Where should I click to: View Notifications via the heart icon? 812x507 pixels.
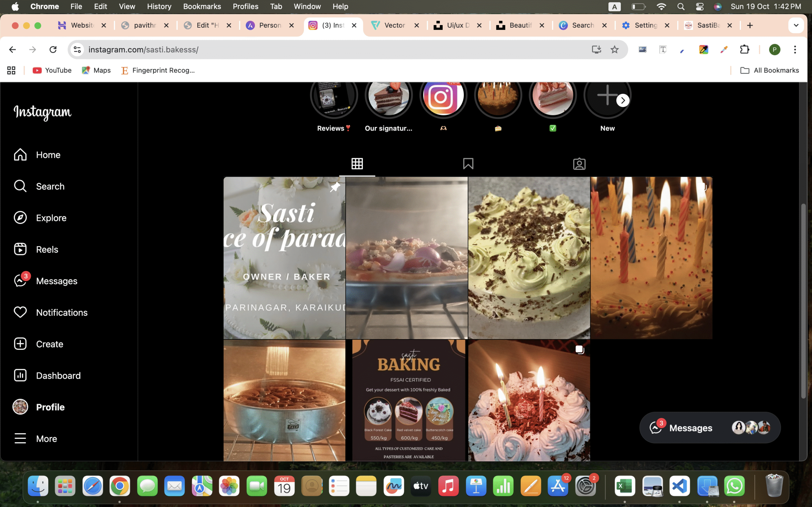[x=20, y=312]
